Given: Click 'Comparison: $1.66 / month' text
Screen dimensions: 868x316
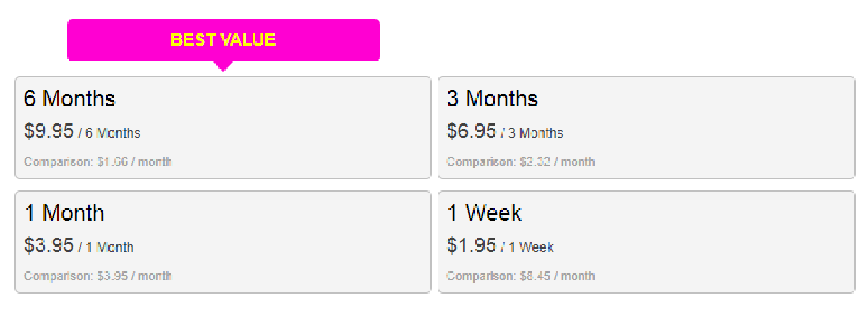Looking at the screenshot, I should [98, 161].
